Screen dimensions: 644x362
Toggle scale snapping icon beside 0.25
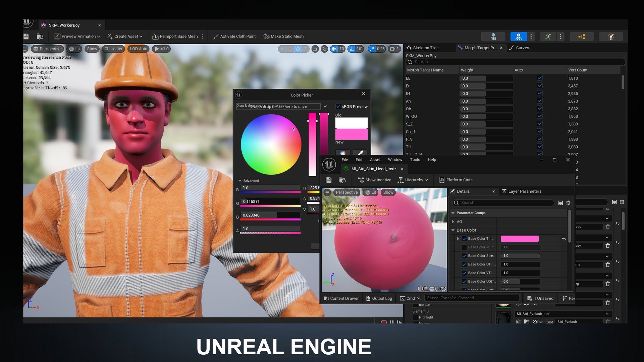pos(372,49)
